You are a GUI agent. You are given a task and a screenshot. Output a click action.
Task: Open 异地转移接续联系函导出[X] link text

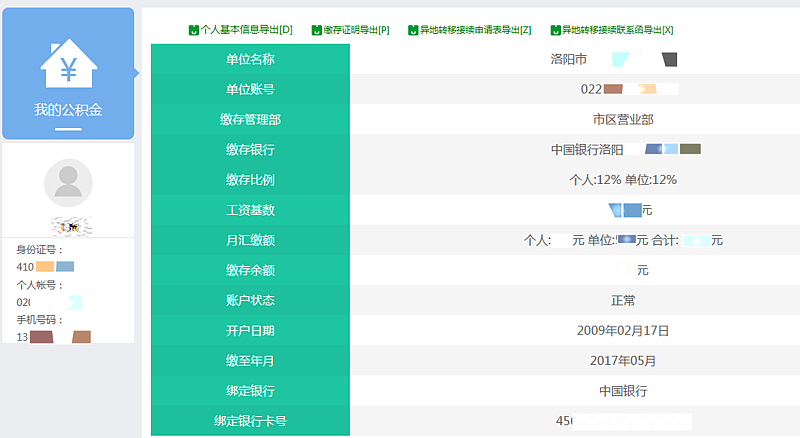[x=617, y=31]
